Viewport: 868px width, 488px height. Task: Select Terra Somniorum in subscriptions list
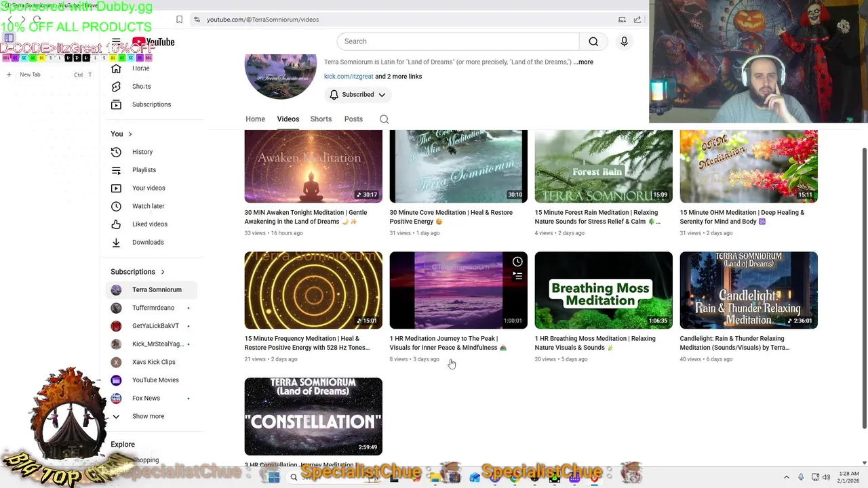click(x=152, y=290)
